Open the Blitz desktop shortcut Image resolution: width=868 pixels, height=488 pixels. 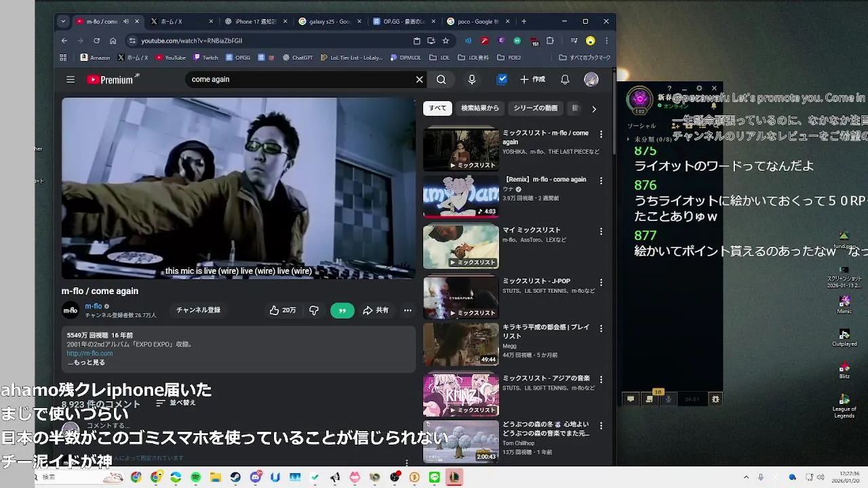pyautogui.click(x=844, y=369)
